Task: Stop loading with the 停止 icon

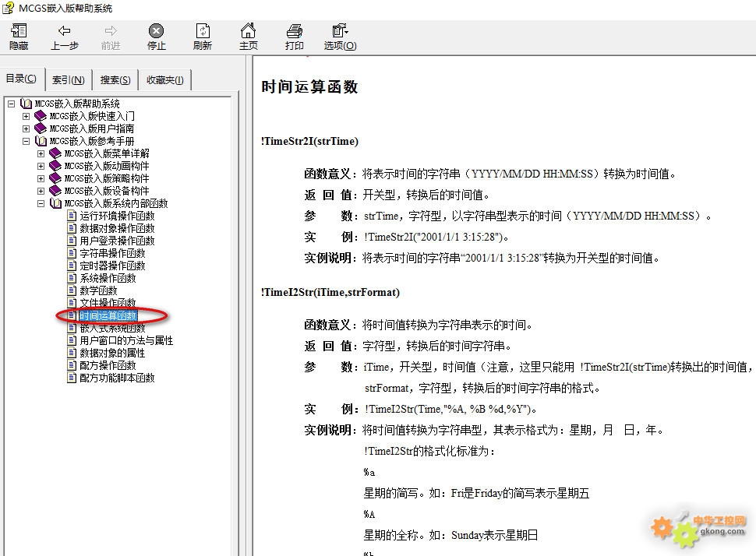Action: [x=156, y=31]
